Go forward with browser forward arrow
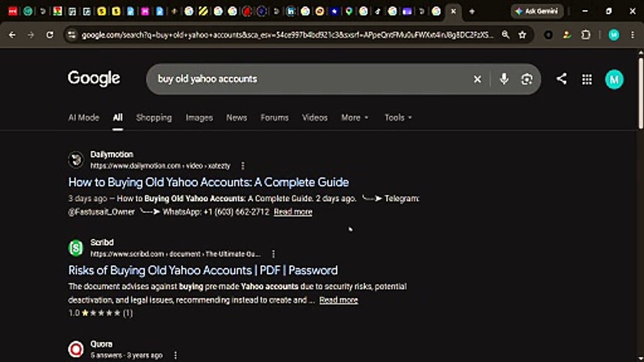 [x=31, y=35]
